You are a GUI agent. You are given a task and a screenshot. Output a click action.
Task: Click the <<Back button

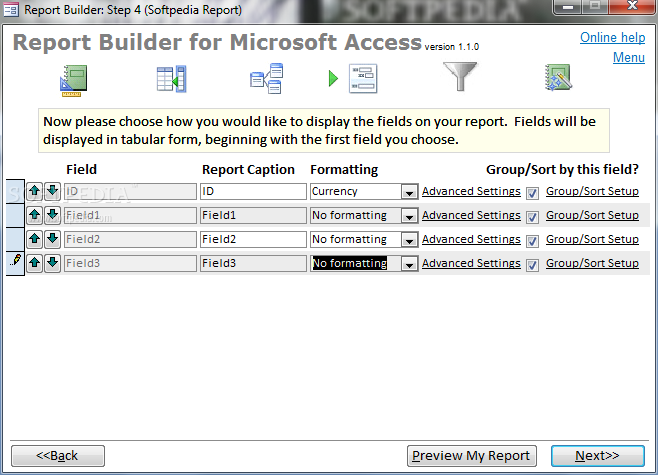58,456
